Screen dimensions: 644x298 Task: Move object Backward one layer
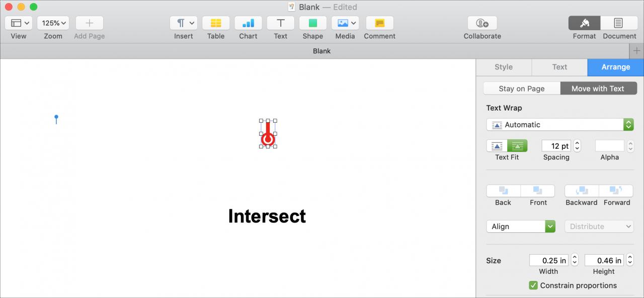tap(582, 191)
